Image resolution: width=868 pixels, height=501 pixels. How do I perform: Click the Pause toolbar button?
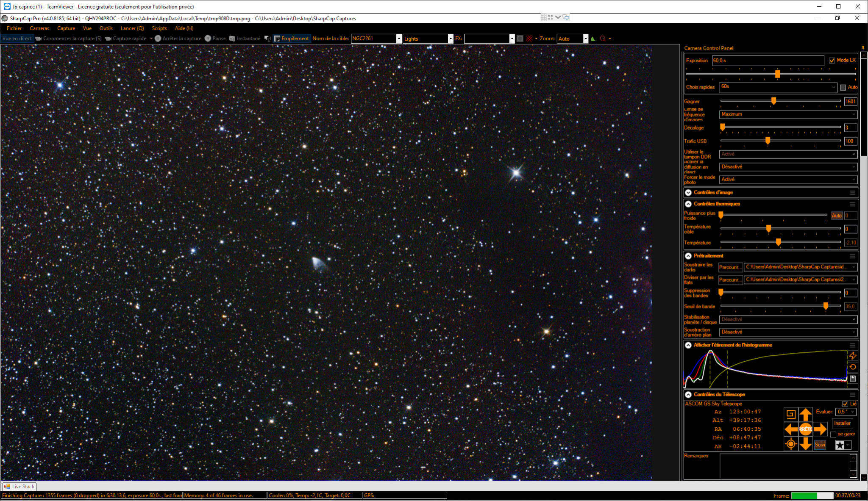click(x=215, y=39)
